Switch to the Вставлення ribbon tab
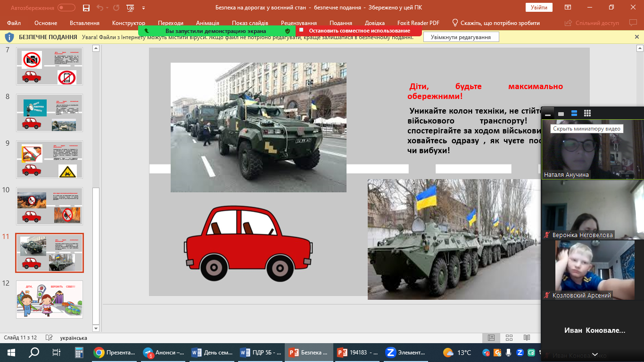Image resolution: width=644 pixels, height=362 pixels. (84, 23)
